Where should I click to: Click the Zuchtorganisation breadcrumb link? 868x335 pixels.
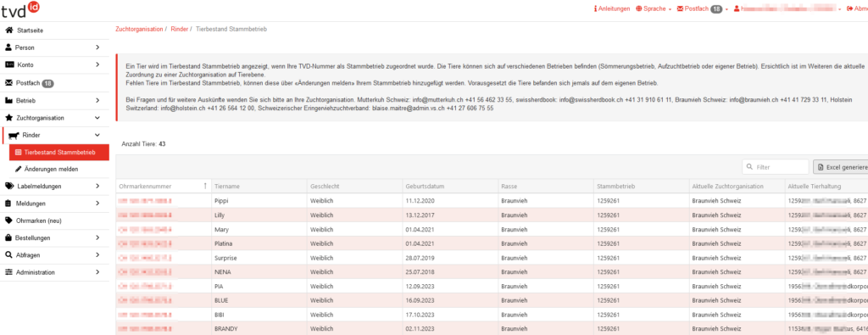[x=139, y=29]
